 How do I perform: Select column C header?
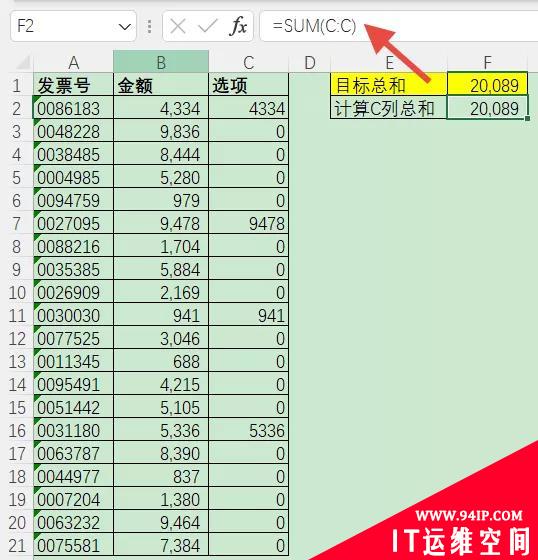[249, 62]
